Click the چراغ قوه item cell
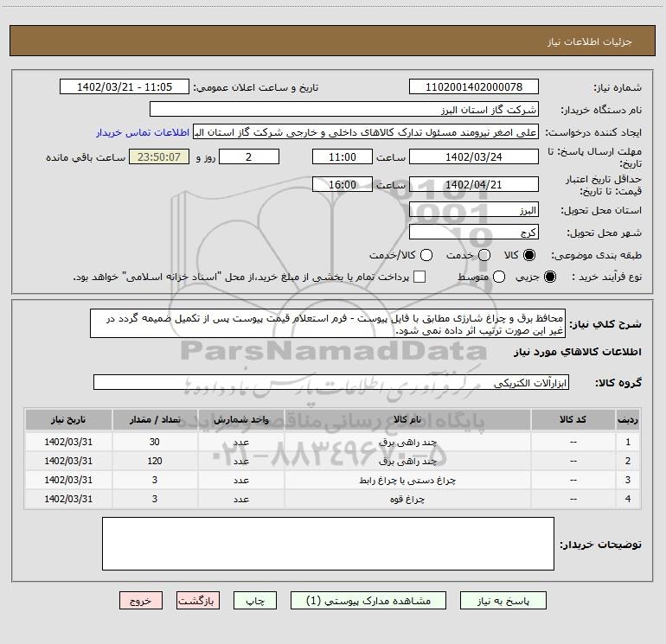Screen dimensions: 666x644 point(407,500)
